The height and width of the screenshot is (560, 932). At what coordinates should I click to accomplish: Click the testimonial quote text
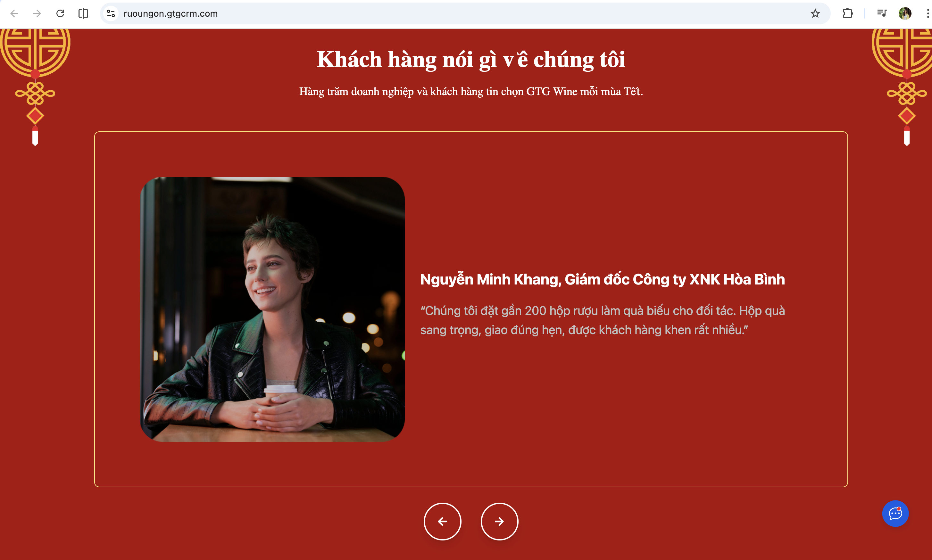point(603,320)
